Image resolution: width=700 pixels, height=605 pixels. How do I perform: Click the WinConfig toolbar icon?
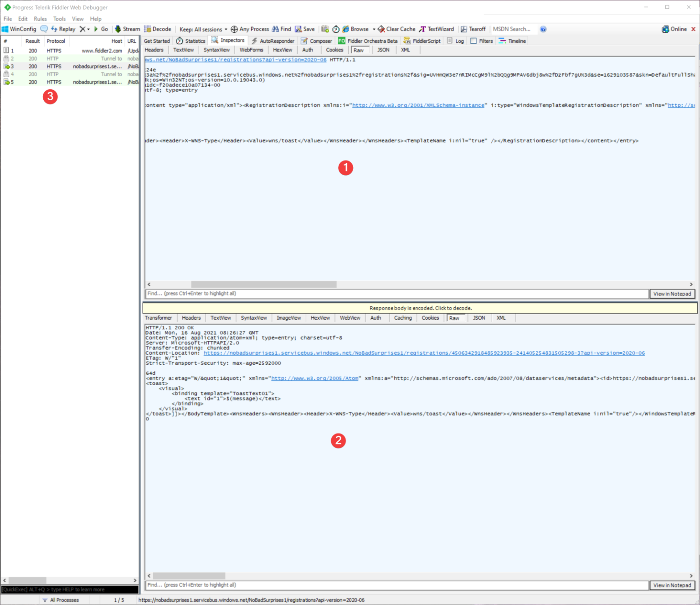tap(19, 29)
